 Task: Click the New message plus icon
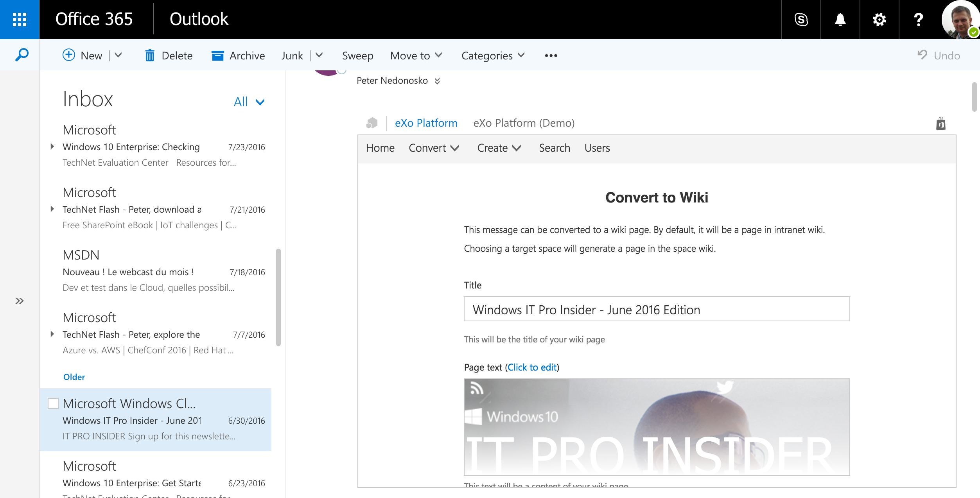[x=69, y=55]
